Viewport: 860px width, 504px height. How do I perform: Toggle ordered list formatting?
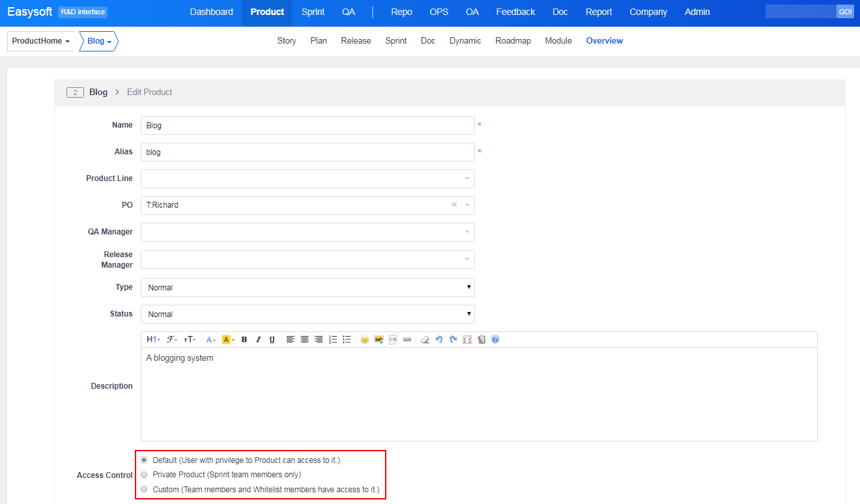click(333, 339)
